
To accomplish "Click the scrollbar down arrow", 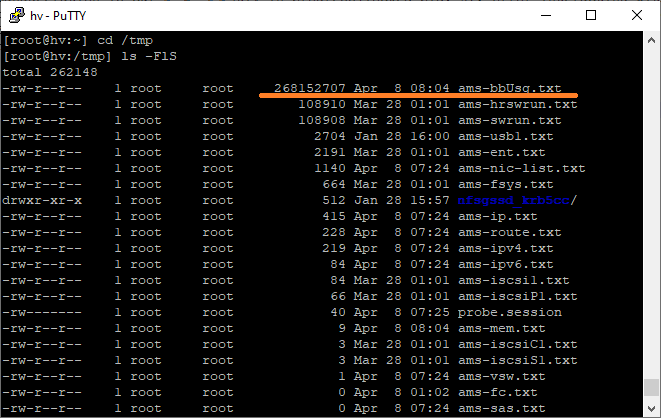I will click(651, 408).
